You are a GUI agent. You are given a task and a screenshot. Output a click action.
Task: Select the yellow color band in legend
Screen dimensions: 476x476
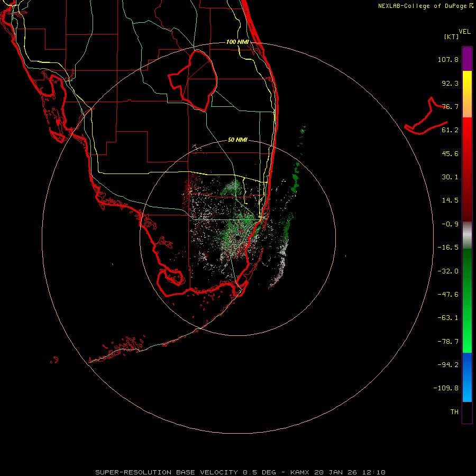coord(467,94)
